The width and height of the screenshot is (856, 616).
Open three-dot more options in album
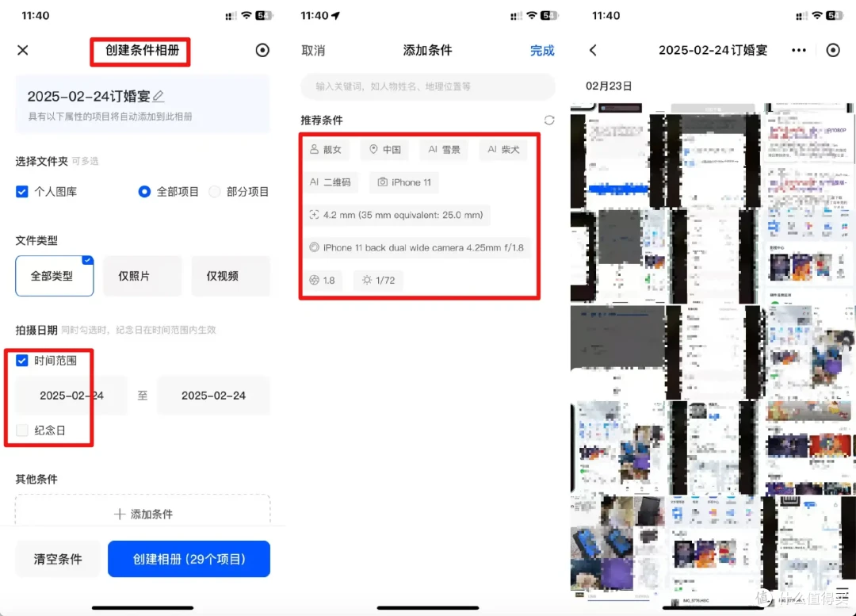[799, 50]
